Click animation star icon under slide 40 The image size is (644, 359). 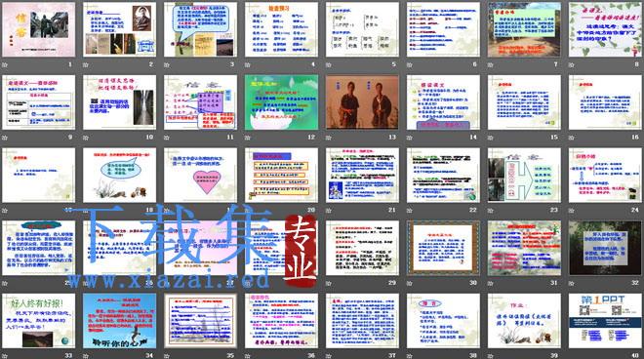(x=571, y=356)
